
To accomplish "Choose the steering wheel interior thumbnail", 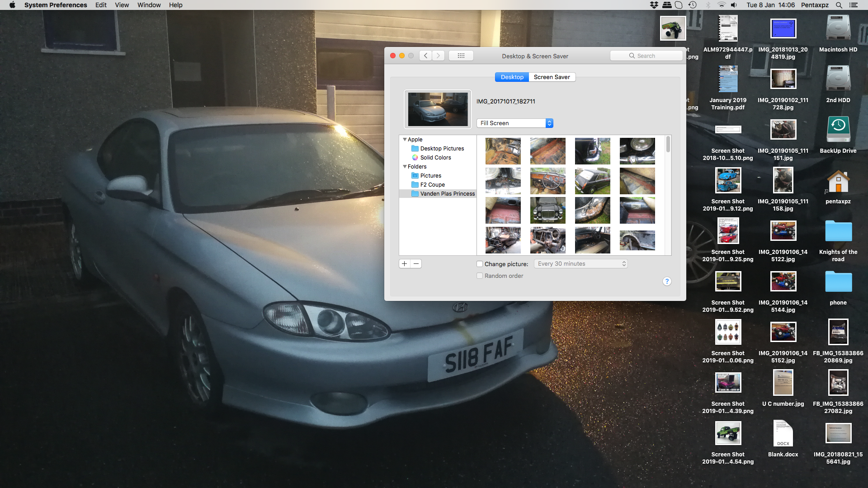I will pos(547,181).
